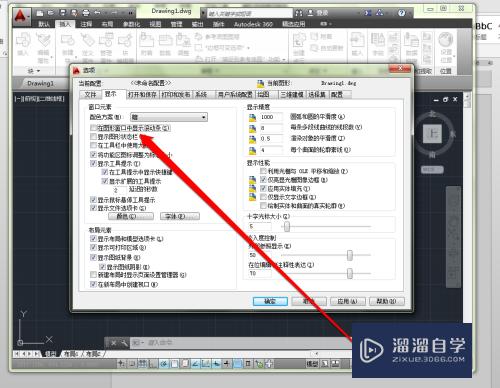The height and width of the screenshot is (388, 500).
Task: Click the 十字光标大小 slider handle
Action: click(x=287, y=227)
